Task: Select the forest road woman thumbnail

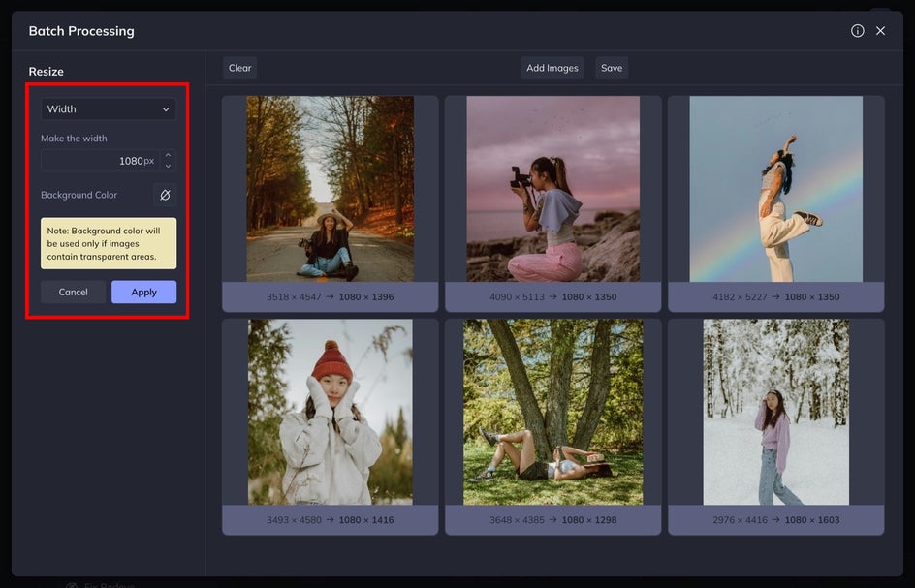Action: pyautogui.click(x=331, y=189)
